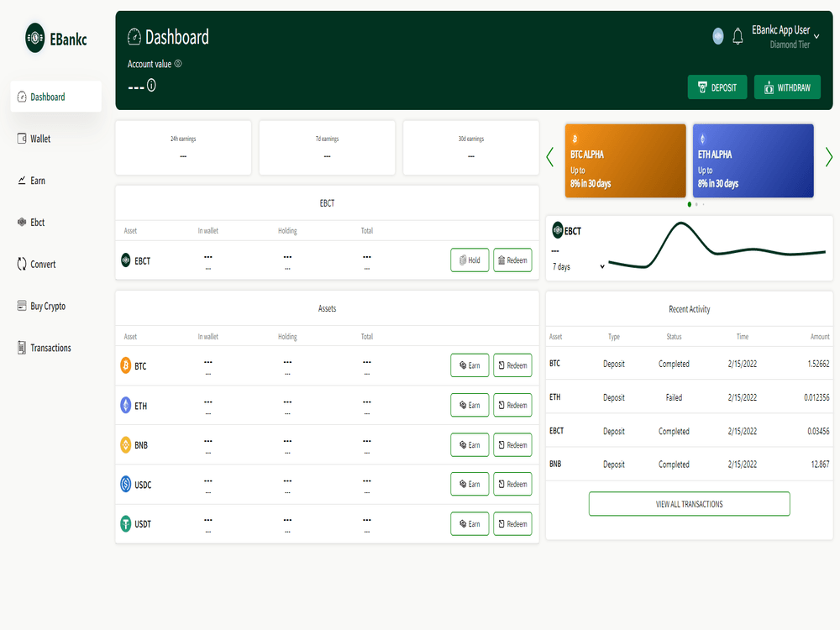Click the BTC coin icon in Assets

click(x=126, y=366)
